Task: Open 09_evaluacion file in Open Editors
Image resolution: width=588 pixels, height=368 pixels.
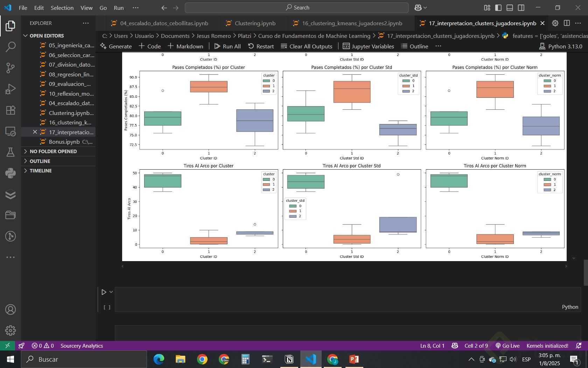Action: pyautogui.click(x=58, y=84)
